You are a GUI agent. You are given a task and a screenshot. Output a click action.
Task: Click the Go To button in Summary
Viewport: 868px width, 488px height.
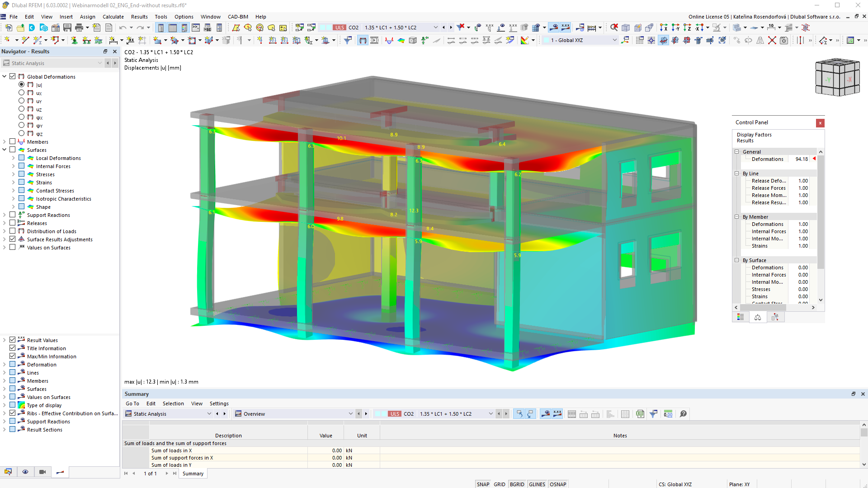(x=132, y=404)
